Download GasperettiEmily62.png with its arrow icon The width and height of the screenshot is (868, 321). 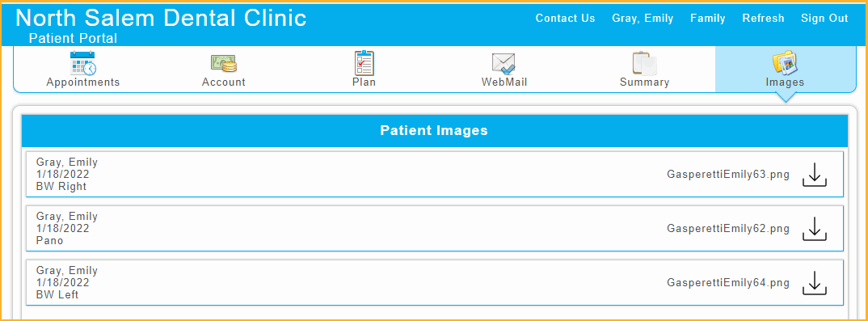815,229
